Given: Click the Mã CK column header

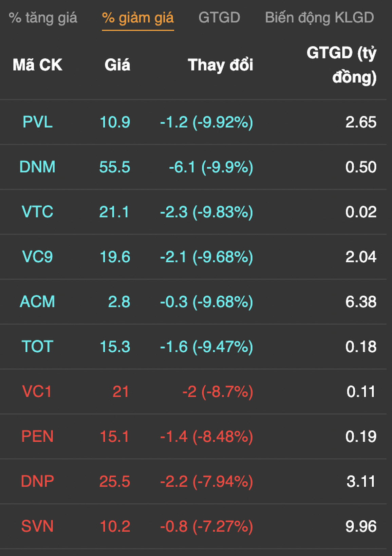Looking at the screenshot, I should coord(37,65).
